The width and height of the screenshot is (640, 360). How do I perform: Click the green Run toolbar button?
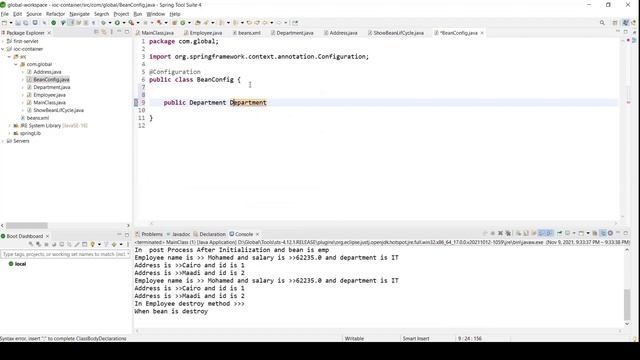[117, 23]
